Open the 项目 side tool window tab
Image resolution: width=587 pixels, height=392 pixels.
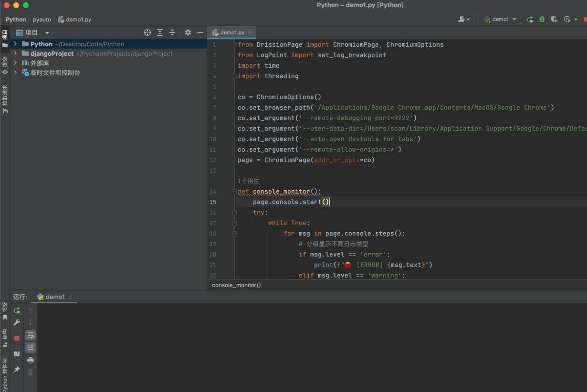[5, 39]
